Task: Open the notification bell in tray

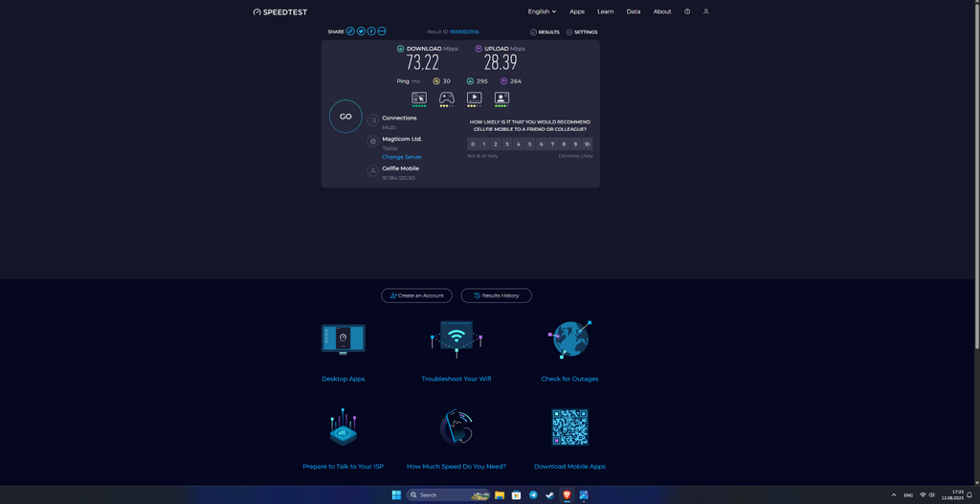Action: click(x=969, y=494)
